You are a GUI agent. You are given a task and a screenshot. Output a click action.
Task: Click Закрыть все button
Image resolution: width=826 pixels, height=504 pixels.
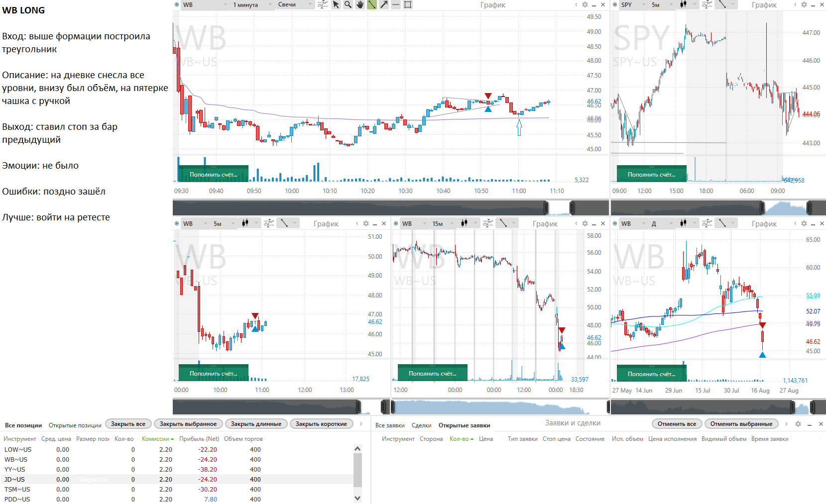[x=128, y=424]
